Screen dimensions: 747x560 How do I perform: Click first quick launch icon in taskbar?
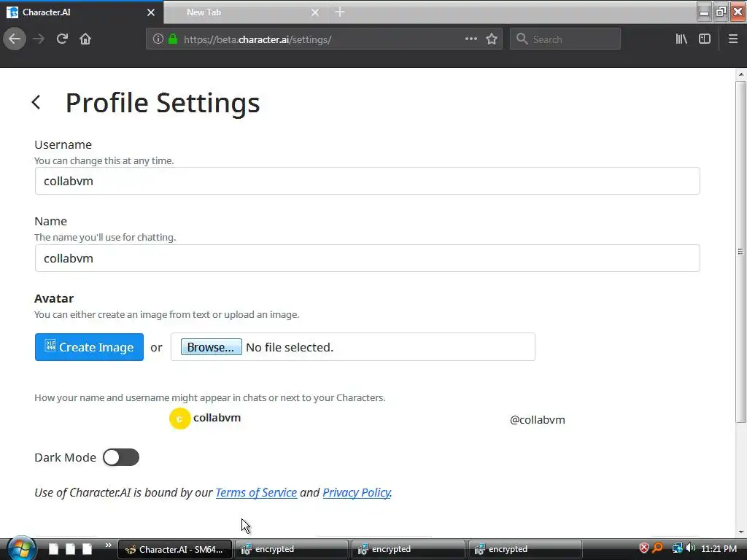pyautogui.click(x=54, y=549)
